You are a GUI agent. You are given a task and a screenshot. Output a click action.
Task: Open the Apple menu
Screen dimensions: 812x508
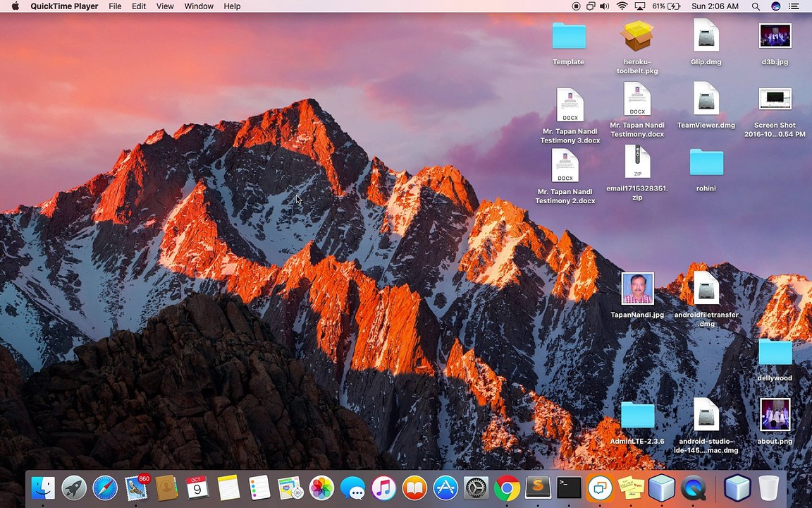(x=15, y=6)
